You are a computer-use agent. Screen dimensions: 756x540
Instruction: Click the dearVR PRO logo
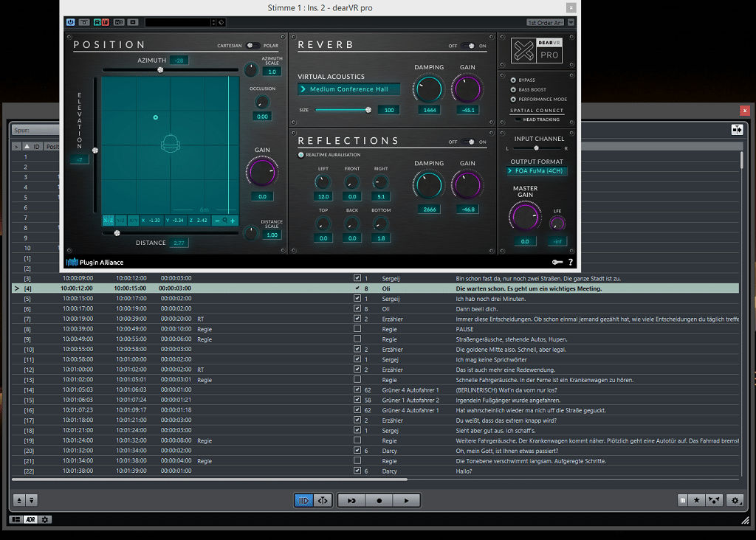point(537,50)
